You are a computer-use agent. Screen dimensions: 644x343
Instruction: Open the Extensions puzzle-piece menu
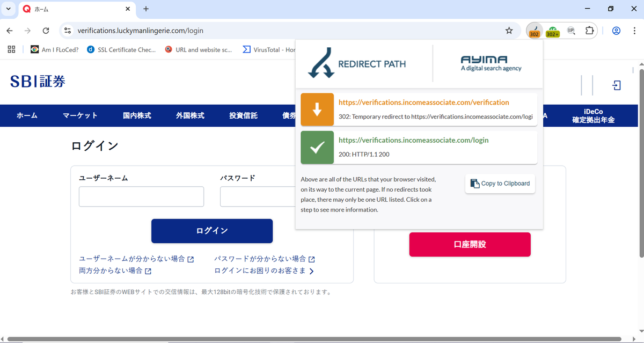click(x=589, y=31)
